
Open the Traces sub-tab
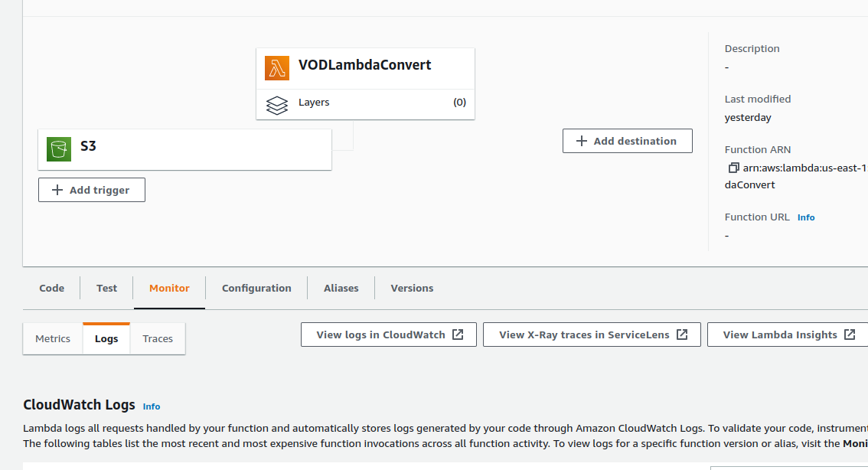pos(158,339)
